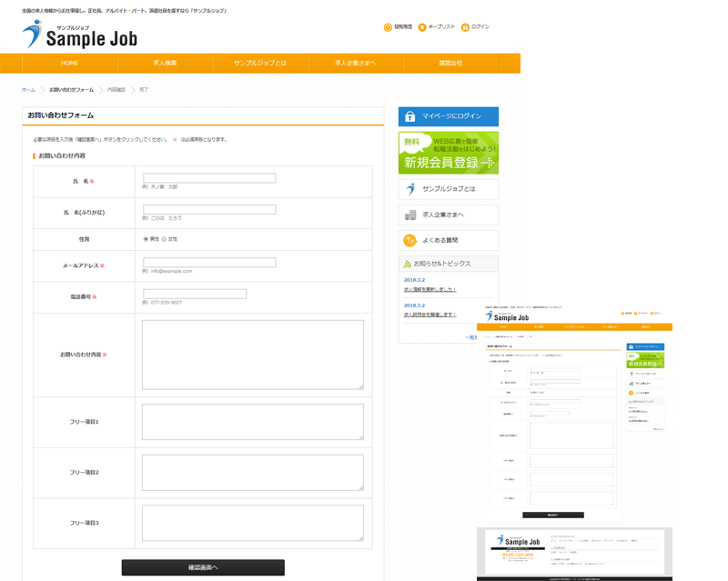The height and width of the screenshot is (581, 728).
Task: Click RSS icon next to お知らせ&トピックス
Action: [x=407, y=264]
